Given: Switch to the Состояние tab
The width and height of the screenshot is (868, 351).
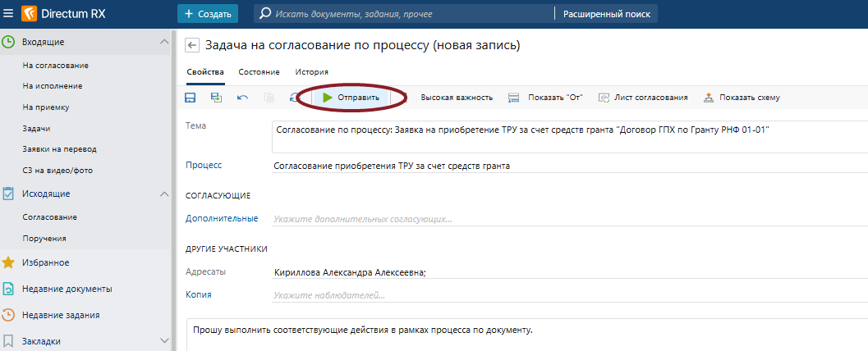Looking at the screenshot, I should click(259, 72).
